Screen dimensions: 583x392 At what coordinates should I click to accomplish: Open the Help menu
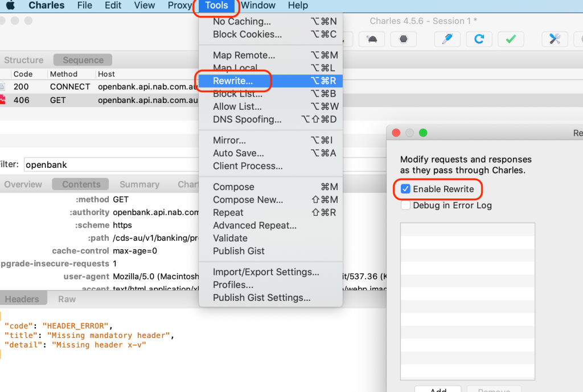click(298, 5)
